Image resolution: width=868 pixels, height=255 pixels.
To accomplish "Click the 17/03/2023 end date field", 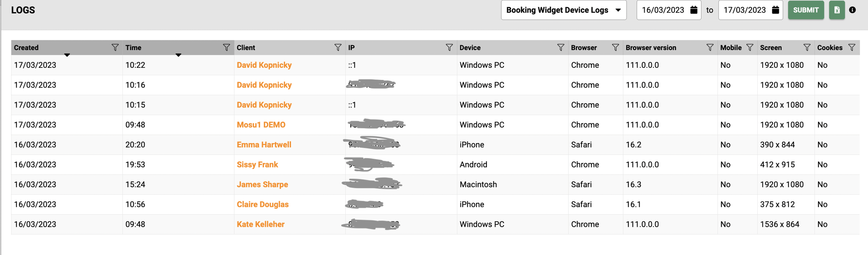I will tap(744, 10).
